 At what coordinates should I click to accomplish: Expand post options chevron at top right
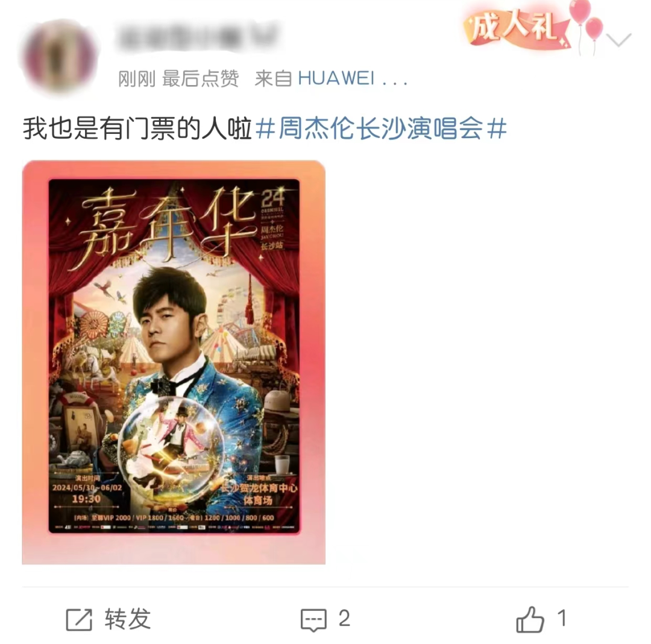pyautogui.click(x=618, y=40)
